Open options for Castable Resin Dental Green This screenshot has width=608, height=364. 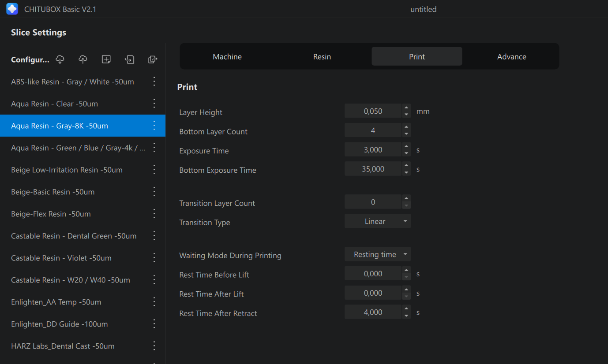pyautogui.click(x=154, y=236)
